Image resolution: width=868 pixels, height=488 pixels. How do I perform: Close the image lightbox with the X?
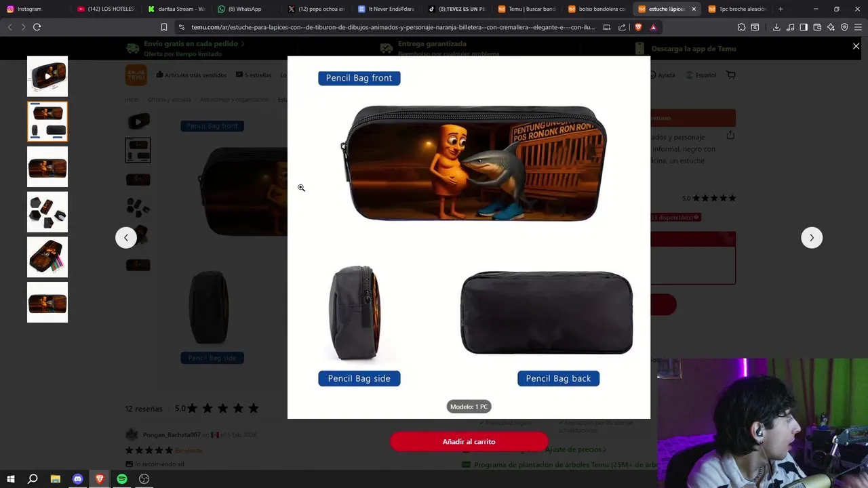tap(856, 46)
